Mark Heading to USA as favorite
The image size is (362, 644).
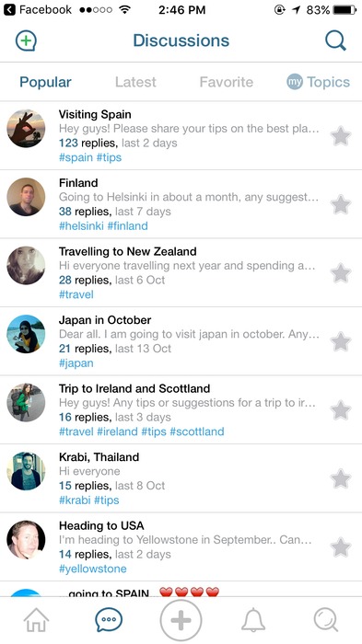coord(341,547)
